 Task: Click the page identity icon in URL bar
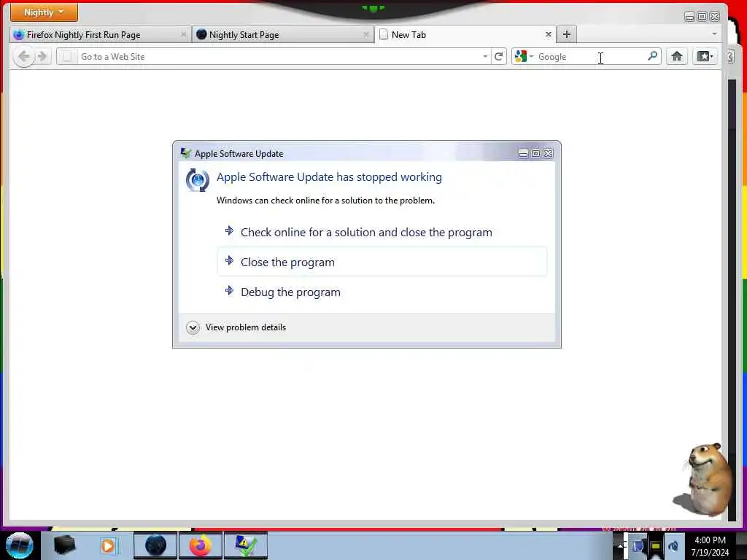tap(67, 57)
